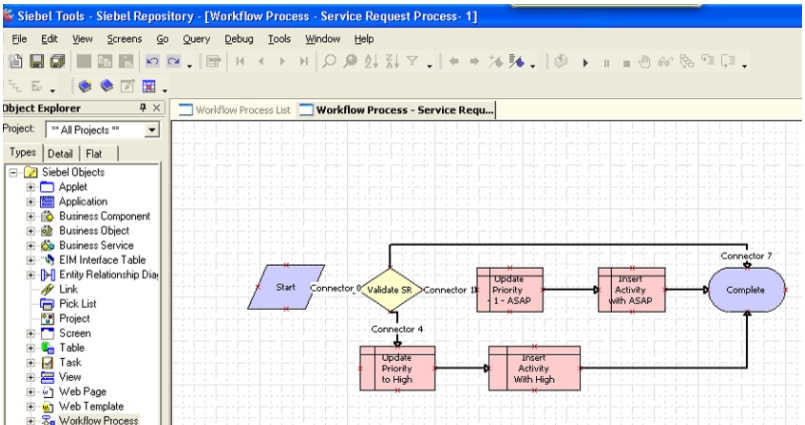Open the Debug menu
This screenshot has height=425, width=805.
pos(239,39)
